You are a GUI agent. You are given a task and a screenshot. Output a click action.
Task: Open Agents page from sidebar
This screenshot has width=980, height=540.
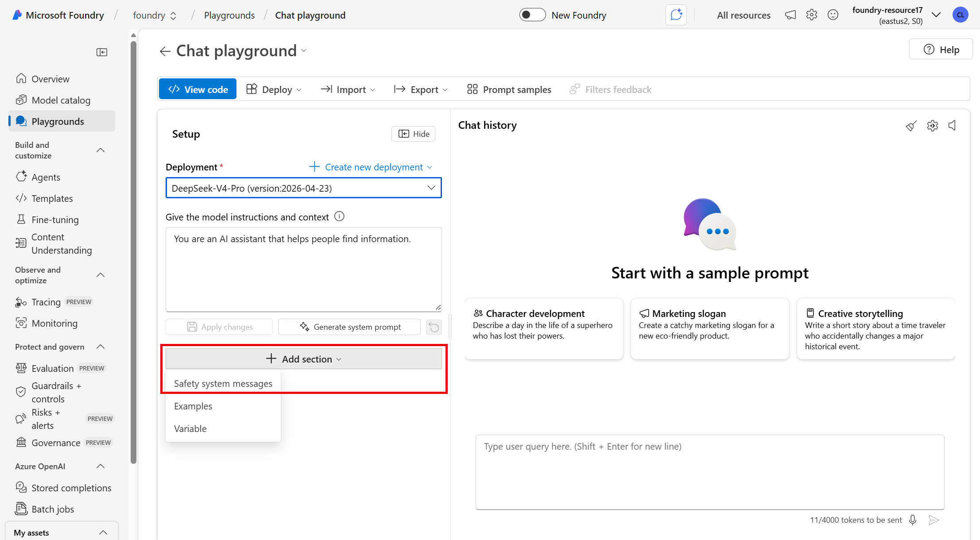coord(62,177)
